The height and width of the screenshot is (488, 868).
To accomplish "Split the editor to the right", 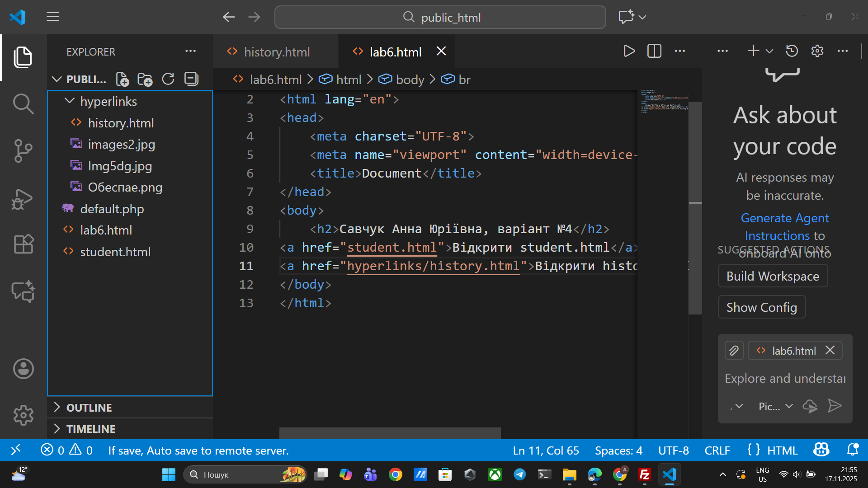I will coord(654,51).
